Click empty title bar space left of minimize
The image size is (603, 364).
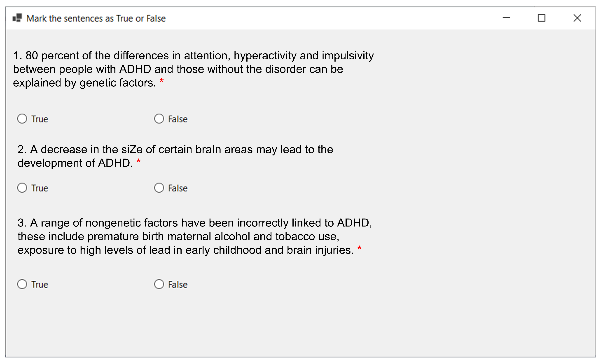click(343, 18)
